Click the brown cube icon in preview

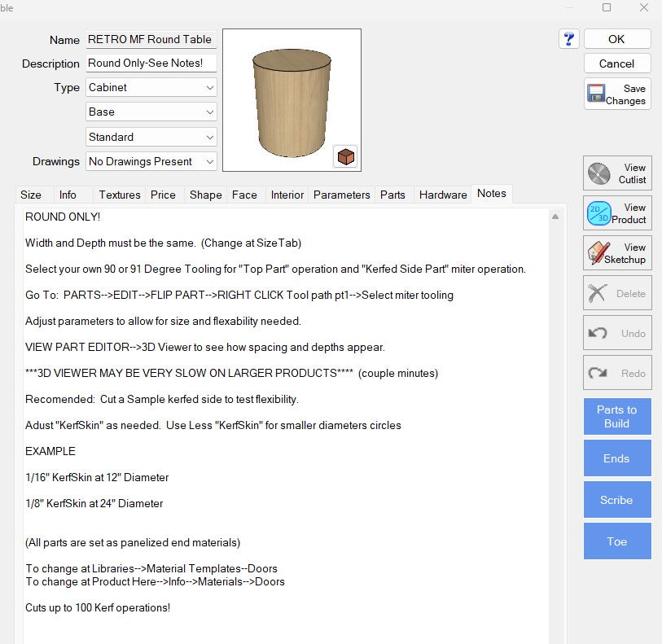pyautogui.click(x=346, y=156)
